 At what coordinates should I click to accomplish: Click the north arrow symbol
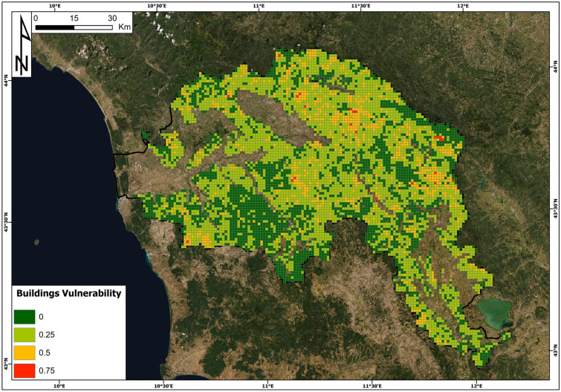(x=23, y=45)
